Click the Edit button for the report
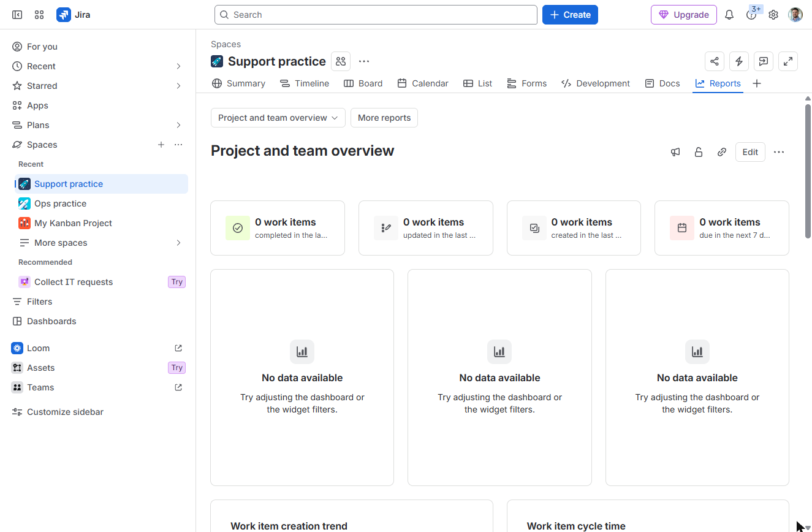The height and width of the screenshot is (532, 812). pos(750,152)
